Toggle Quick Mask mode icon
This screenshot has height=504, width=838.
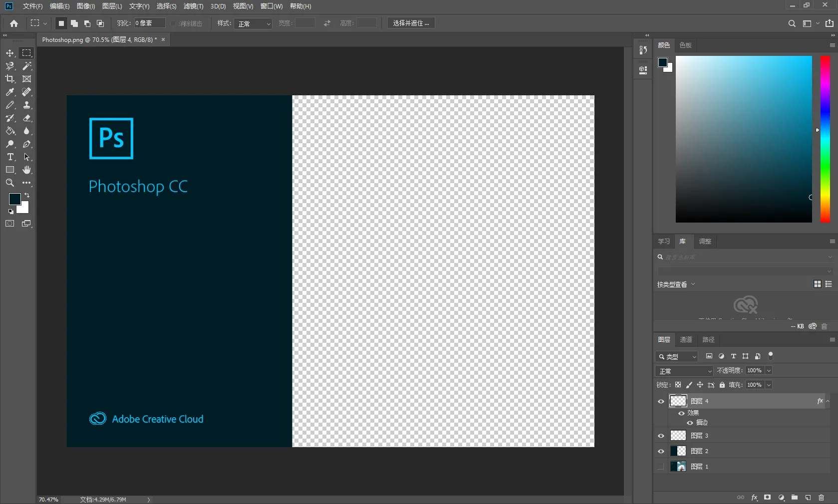(10, 224)
